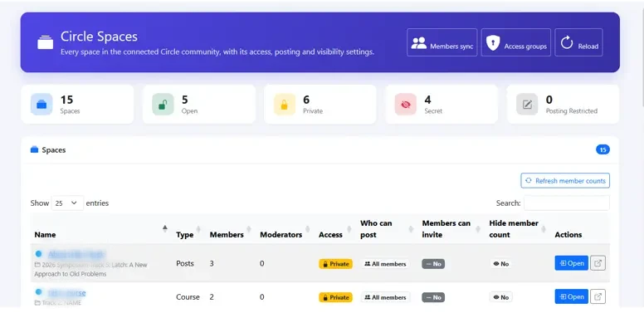This screenshot has width=644, height=313.
Task: Sort by Moderators column
Action: point(285,229)
